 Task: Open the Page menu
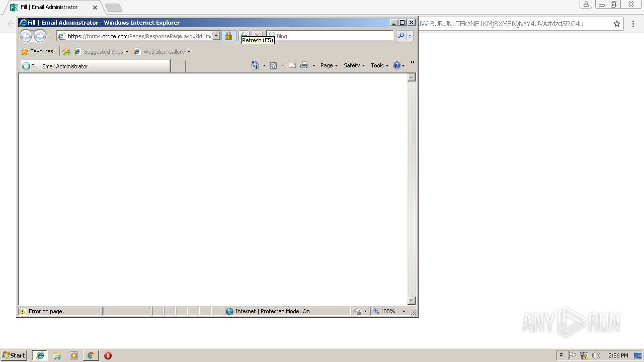click(329, 65)
